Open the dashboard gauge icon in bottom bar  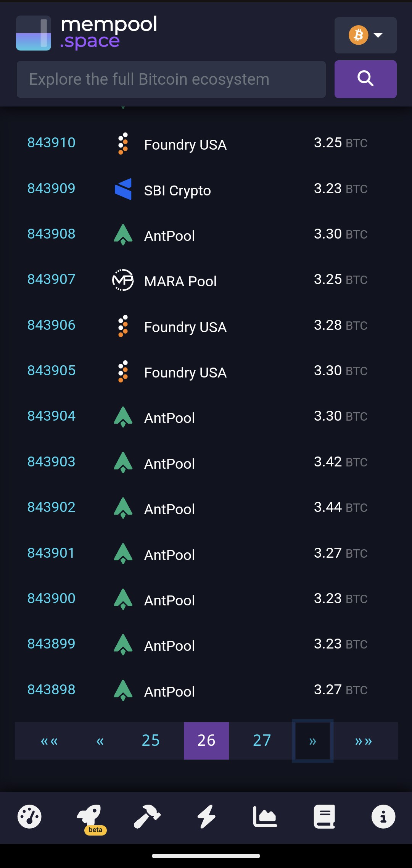(29, 816)
